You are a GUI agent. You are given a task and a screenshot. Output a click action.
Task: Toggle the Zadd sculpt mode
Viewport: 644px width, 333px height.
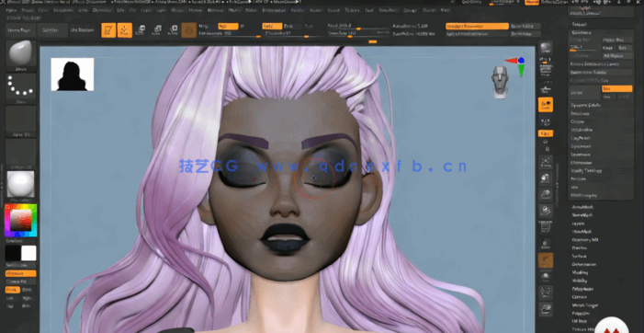(272, 26)
